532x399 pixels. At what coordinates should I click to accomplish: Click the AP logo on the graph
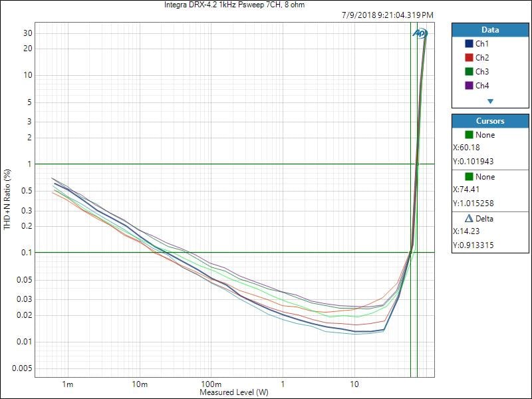click(420, 33)
